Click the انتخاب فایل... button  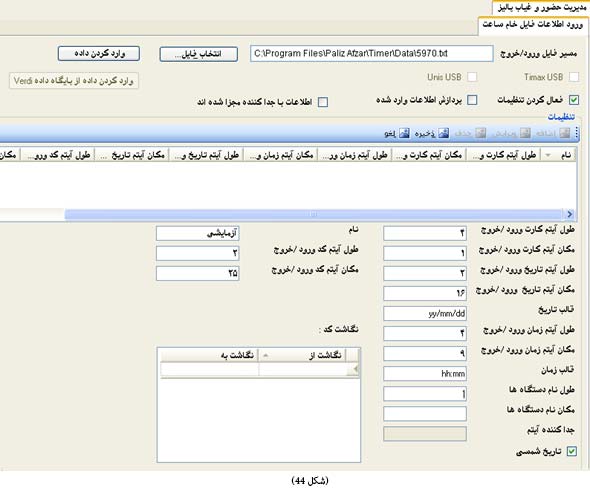(199, 54)
